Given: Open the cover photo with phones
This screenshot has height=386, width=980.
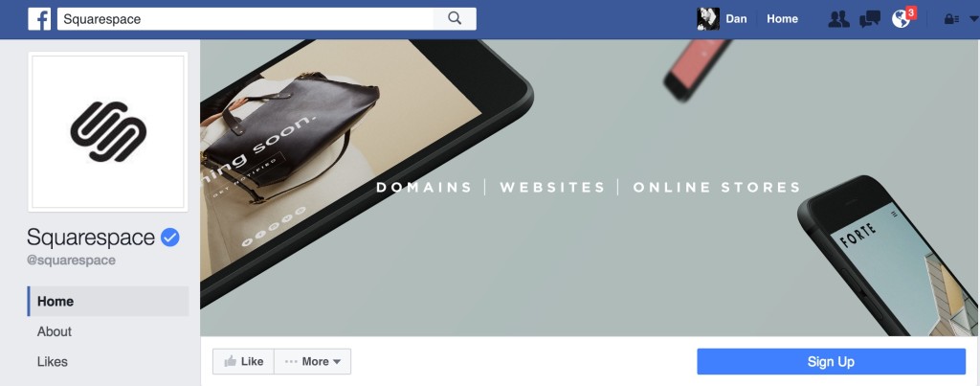Looking at the screenshot, I should coord(590,188).
